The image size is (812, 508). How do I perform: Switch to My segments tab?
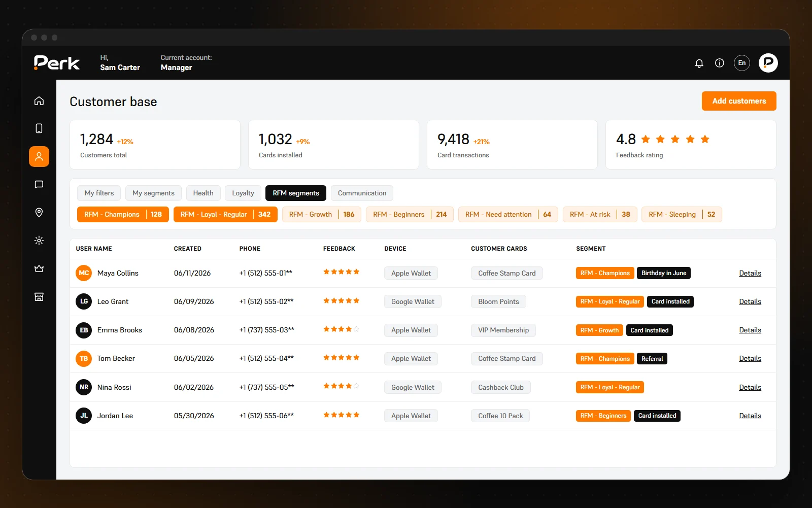[153, 193]
